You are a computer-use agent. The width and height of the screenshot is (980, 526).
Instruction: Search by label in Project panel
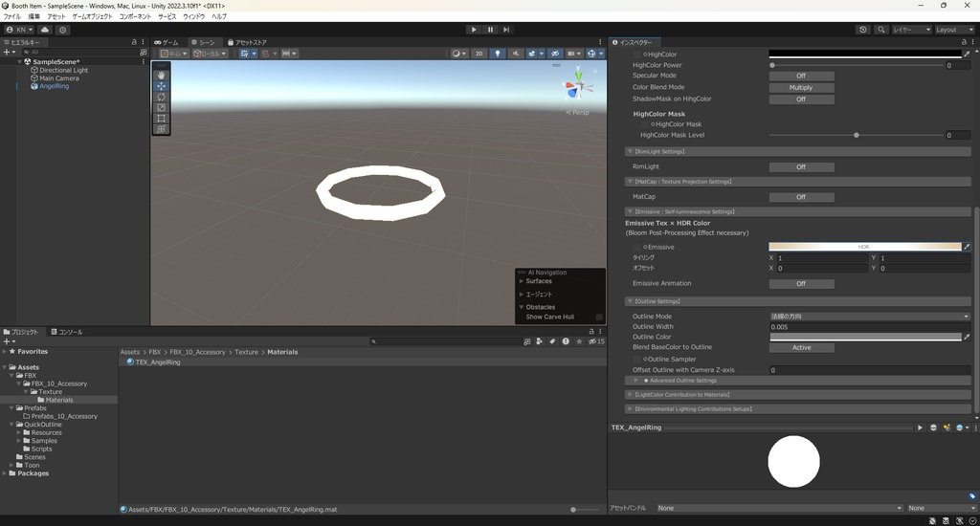(552, 341)
